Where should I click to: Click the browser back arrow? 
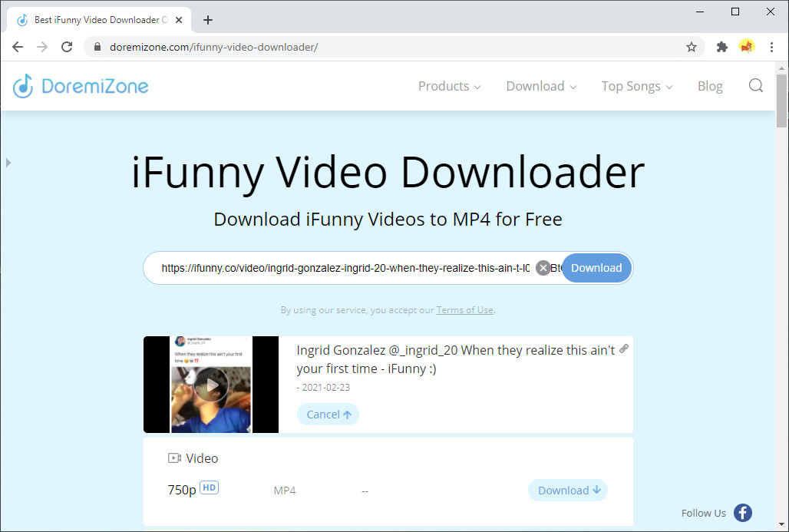18,47
